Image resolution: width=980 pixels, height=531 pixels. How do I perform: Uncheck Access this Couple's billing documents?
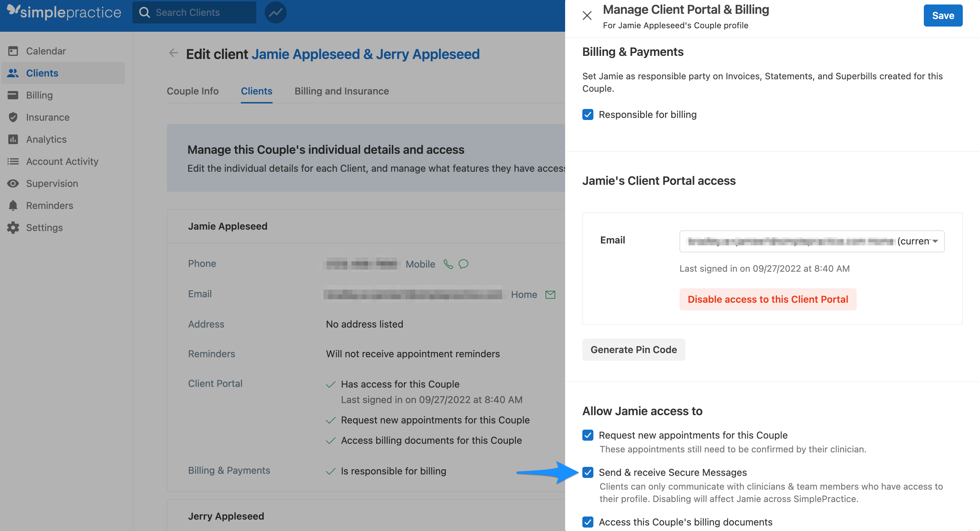(x=588, y=522)
